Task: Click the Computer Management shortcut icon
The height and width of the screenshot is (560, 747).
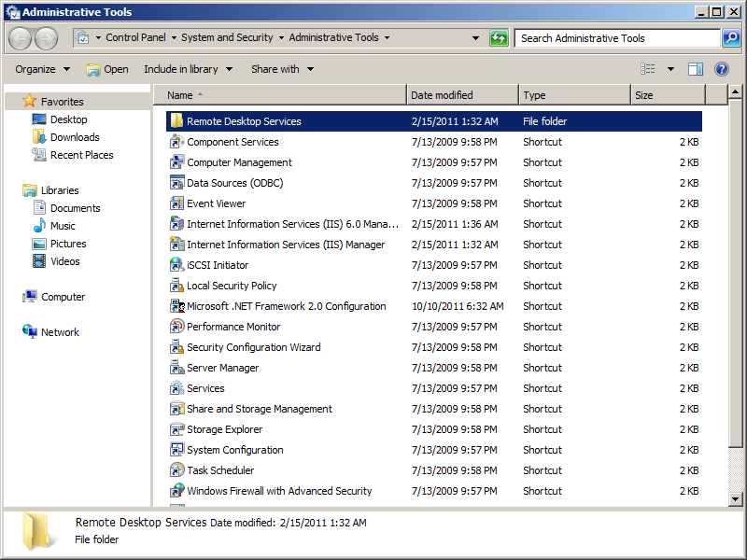Action: coord(176,161)
